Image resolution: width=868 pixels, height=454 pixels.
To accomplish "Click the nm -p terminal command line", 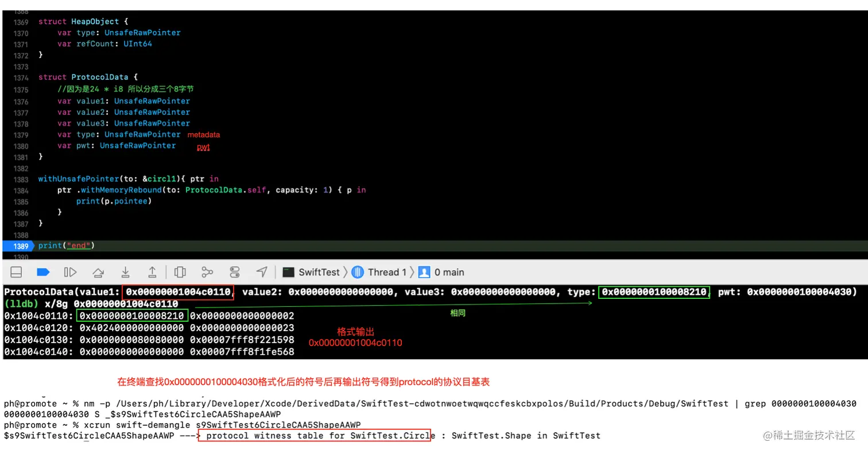I will tap(430, 403).
